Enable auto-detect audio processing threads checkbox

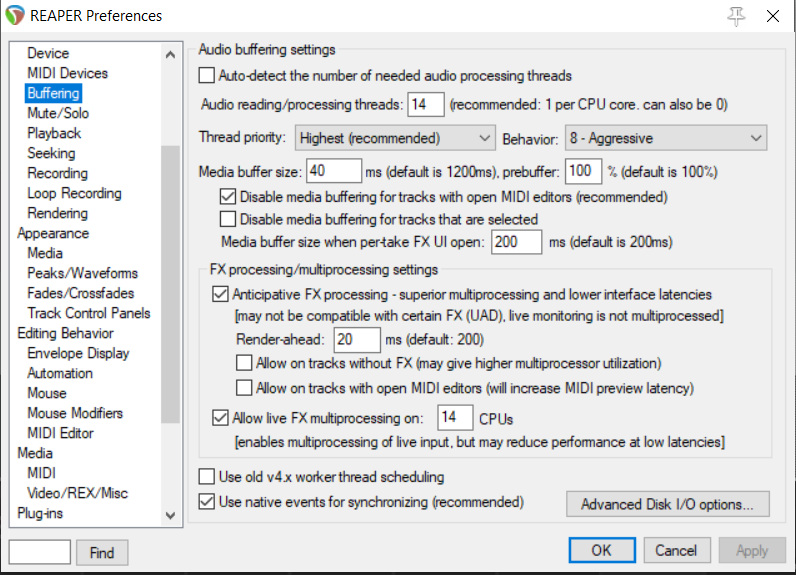click(x=207, y=75)
